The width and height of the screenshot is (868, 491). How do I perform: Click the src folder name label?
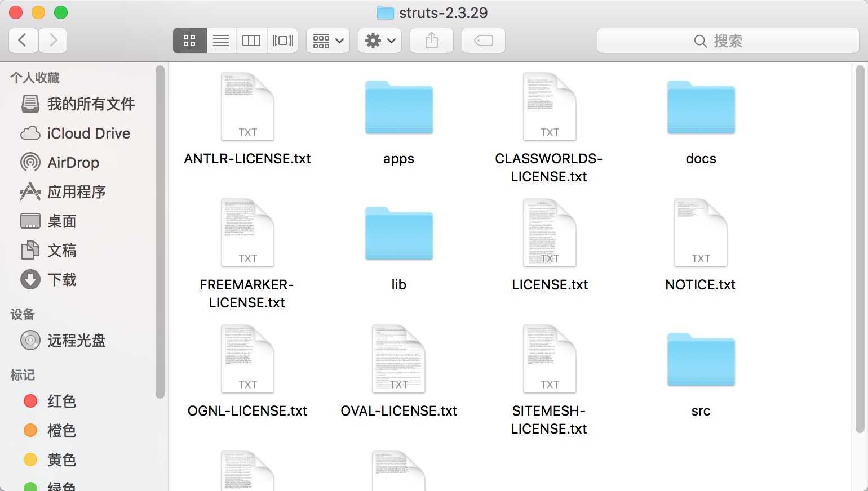[701, 411]
